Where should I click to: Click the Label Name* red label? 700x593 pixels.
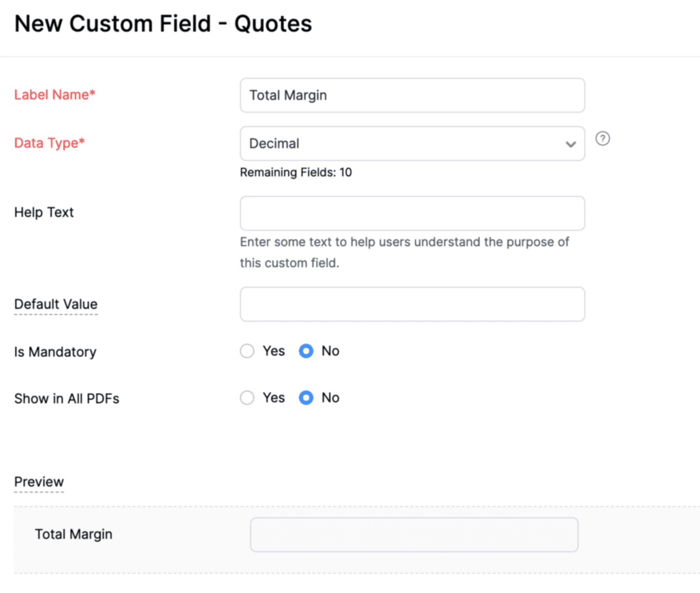point(55,95)
